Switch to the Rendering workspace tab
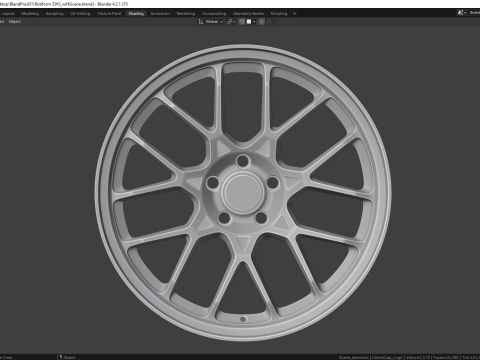 pos(186,14)
